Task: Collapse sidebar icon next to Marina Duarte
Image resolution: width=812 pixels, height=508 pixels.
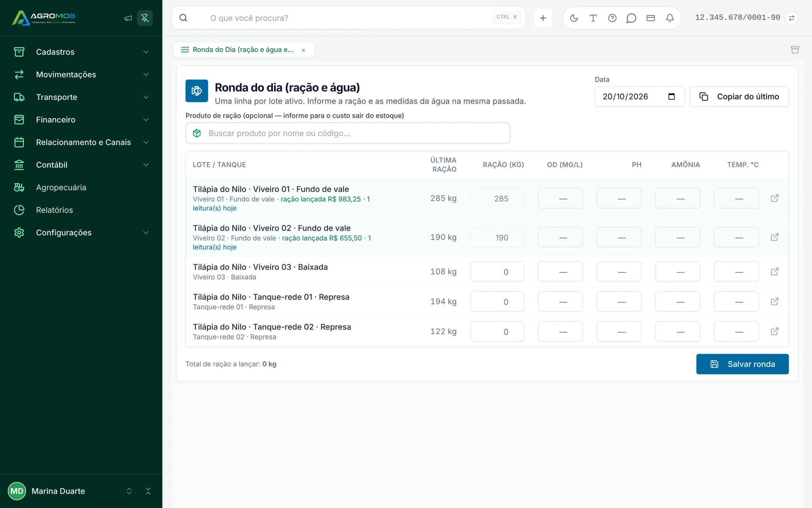Action: [x=148, y=491]
